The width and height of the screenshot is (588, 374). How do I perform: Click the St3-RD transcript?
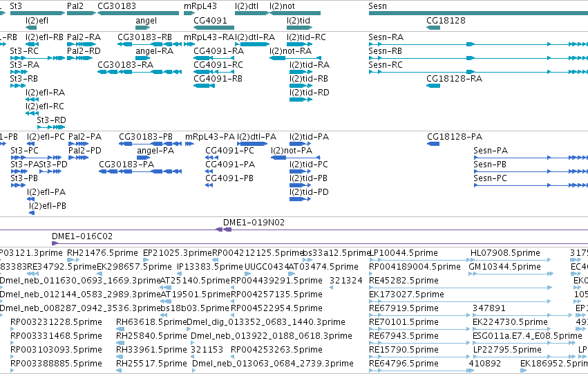click(51, 127)
